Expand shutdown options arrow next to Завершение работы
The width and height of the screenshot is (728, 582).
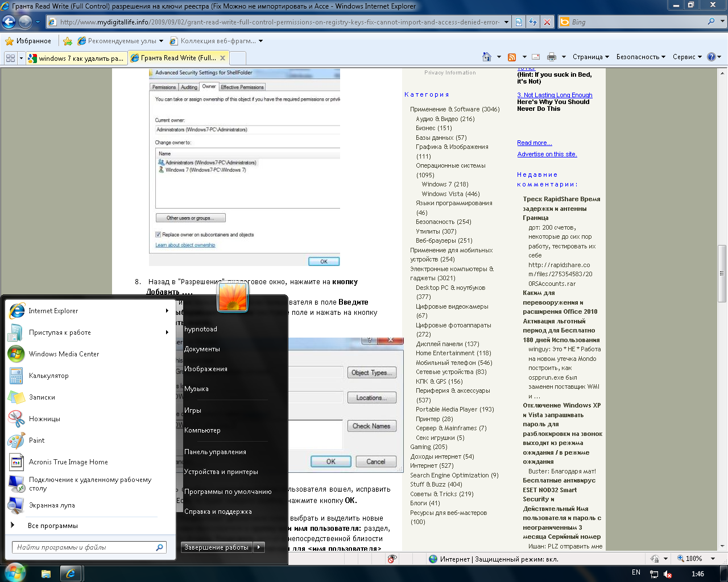(x=259, y=547)
